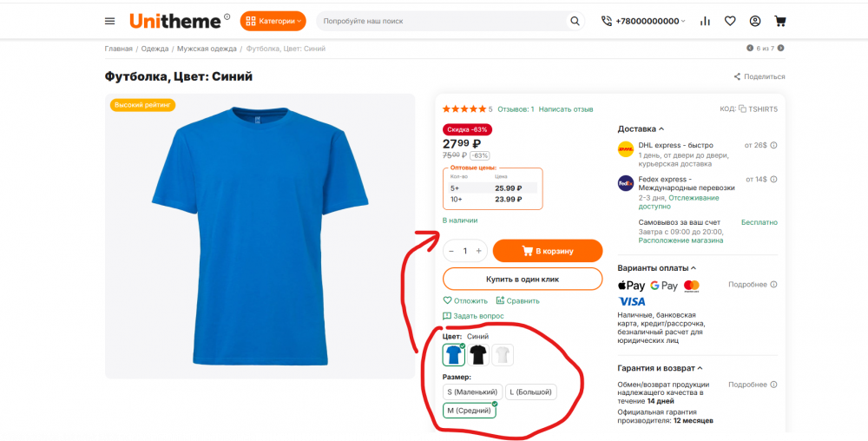Image resolution: width=868 pixels, height=441 pixels.
Task: Click Купить в один клик button
Action: [x=522, y=279]
